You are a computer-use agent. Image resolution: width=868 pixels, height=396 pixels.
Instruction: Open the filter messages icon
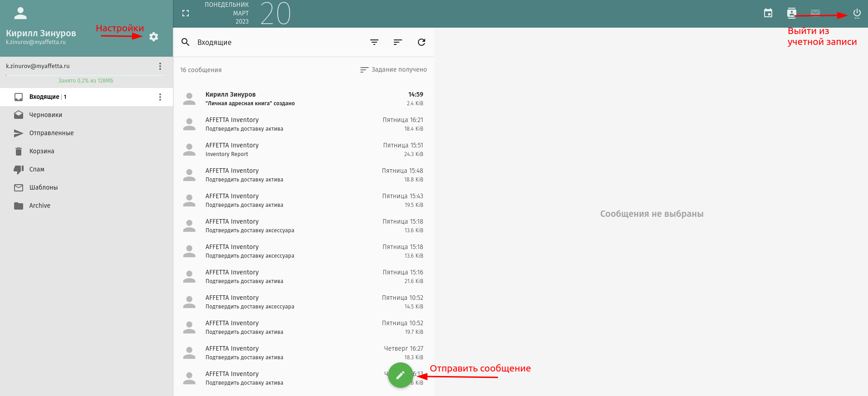(x=374, y=42)
